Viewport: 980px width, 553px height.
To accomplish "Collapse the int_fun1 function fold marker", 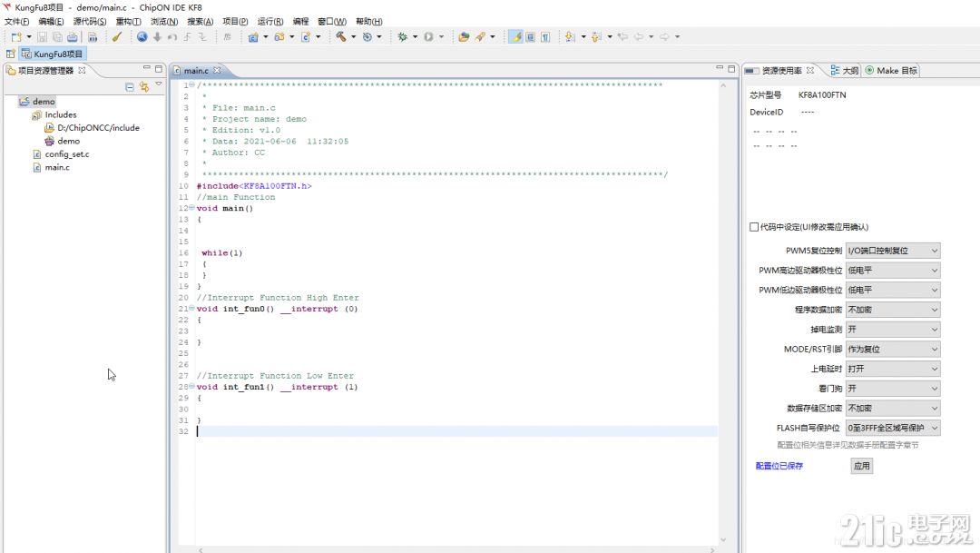I will pyautogui.click(x=191, y=386).
